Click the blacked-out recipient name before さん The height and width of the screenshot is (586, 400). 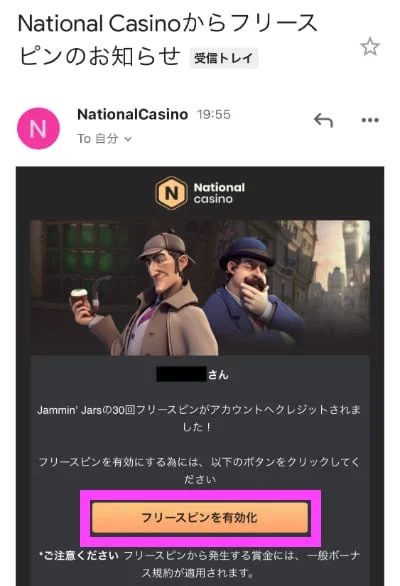click(181, 374)
